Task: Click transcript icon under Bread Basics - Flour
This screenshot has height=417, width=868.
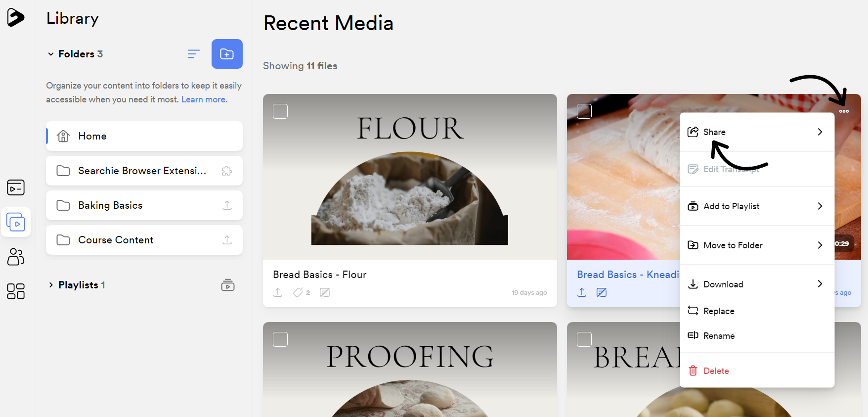Action: pyautogui.click(x=325, y=292)
